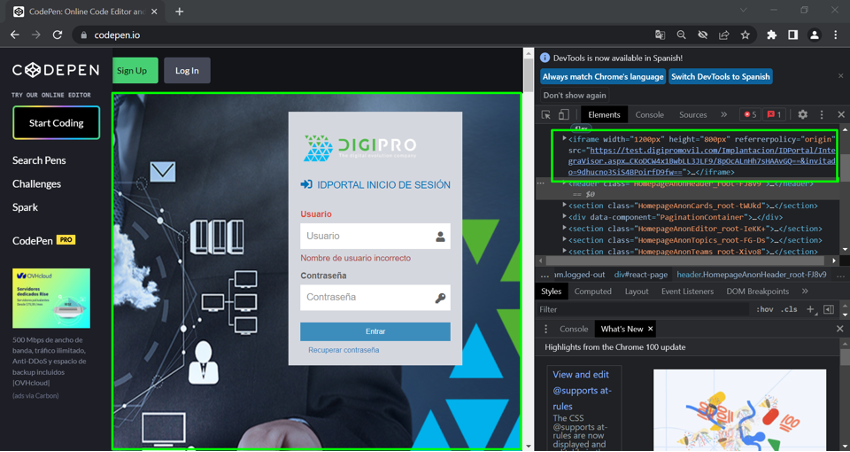850x452 pixels.
Task: Activate the inspect element picker tool
Action: pos(547,115)
